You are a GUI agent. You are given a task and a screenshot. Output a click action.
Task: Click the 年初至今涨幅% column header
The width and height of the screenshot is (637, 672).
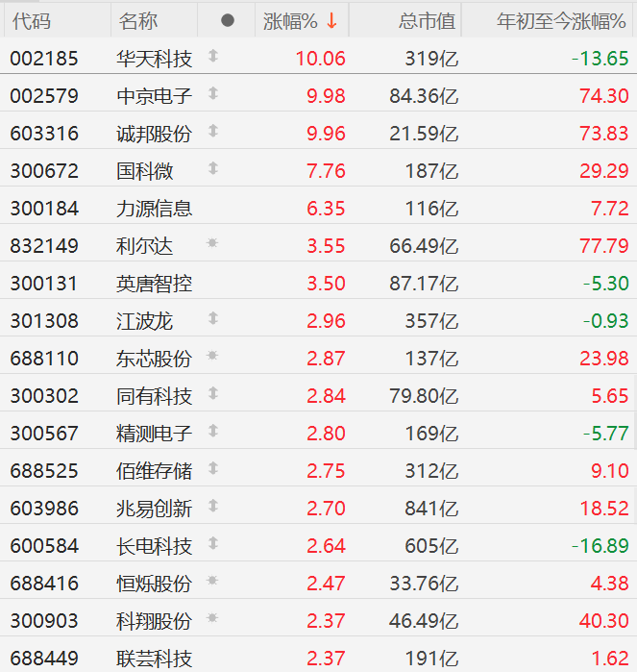click(x=561, y=21)
